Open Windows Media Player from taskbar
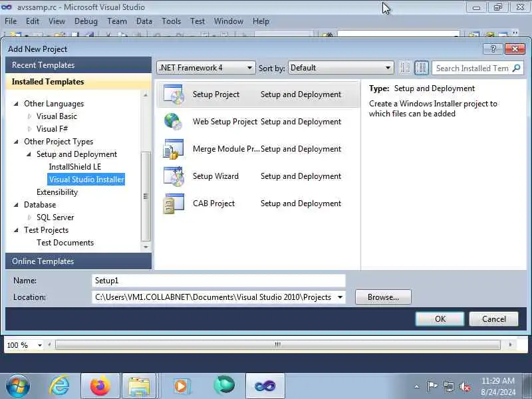Viewport: 532px width, 399px height. tap(182, 386)
